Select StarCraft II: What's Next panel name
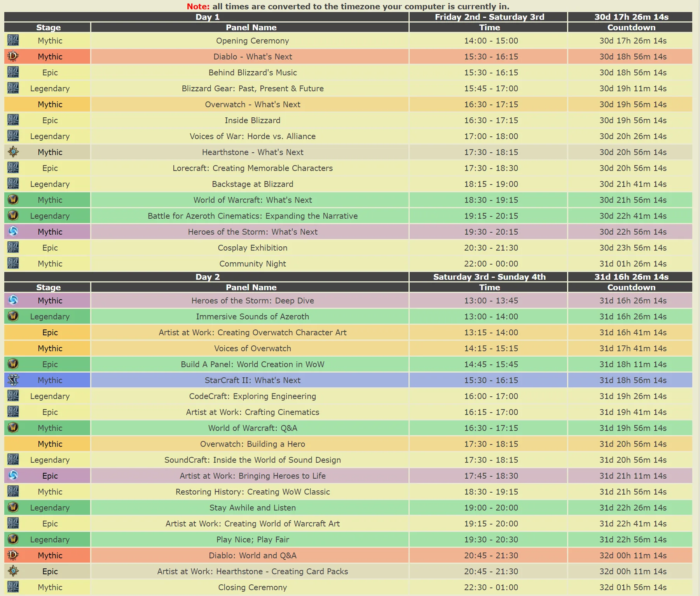The width and height of the screenshot is (700, 596). coord(253,380)
